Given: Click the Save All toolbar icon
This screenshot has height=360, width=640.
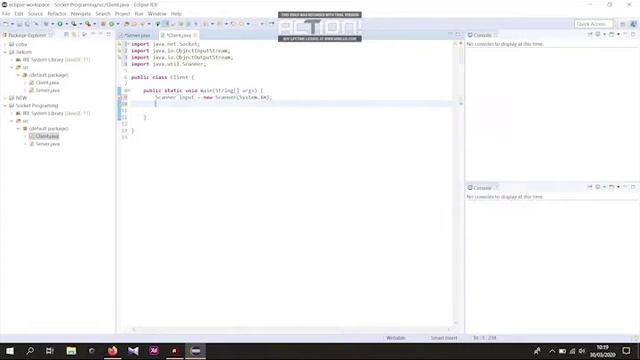Looking at the screenshot, I should [x=27, y=24].
